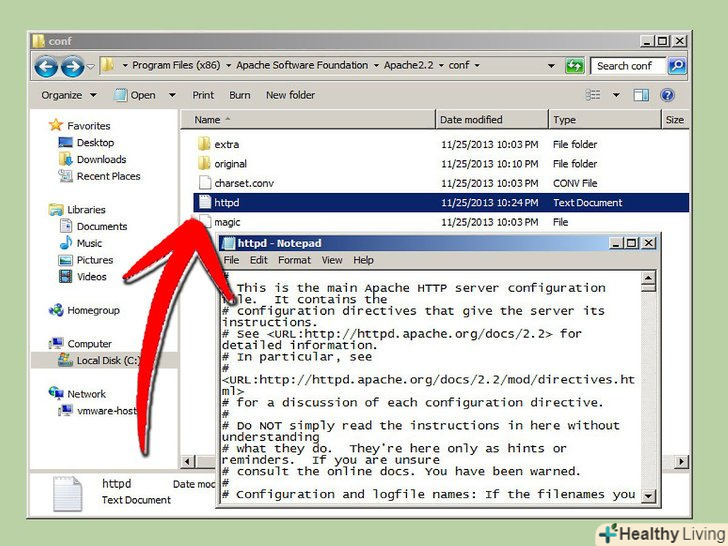This screenshot has height=546, width=728.
Task: Click the Local Disk (C:) drive icon
Action: coord(65,360)
